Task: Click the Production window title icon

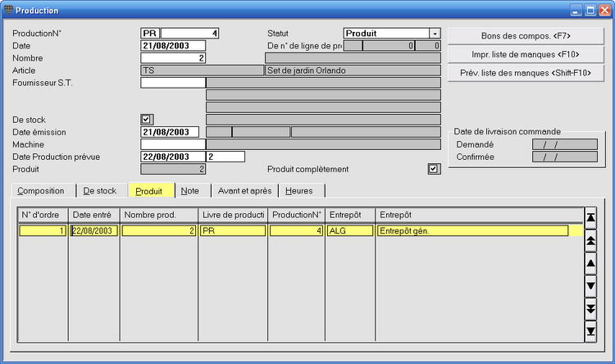Action: click(8, 10)
